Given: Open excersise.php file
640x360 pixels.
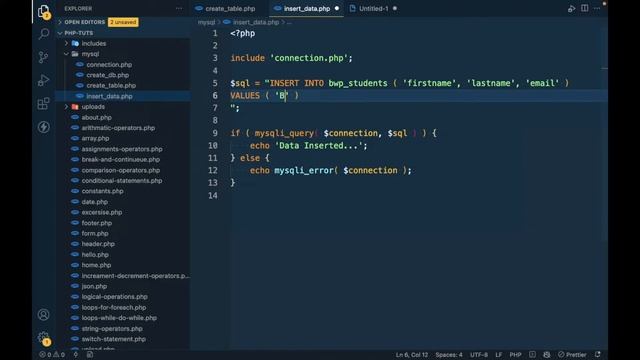Looking at the screenshot, I should click(102, 212).
